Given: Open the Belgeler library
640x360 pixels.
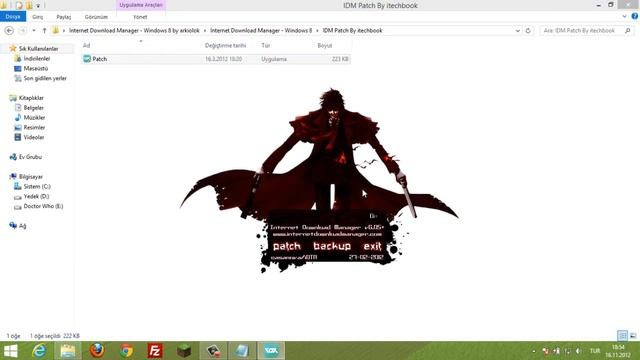Looking at the screenshot, I should pos(33,108).
